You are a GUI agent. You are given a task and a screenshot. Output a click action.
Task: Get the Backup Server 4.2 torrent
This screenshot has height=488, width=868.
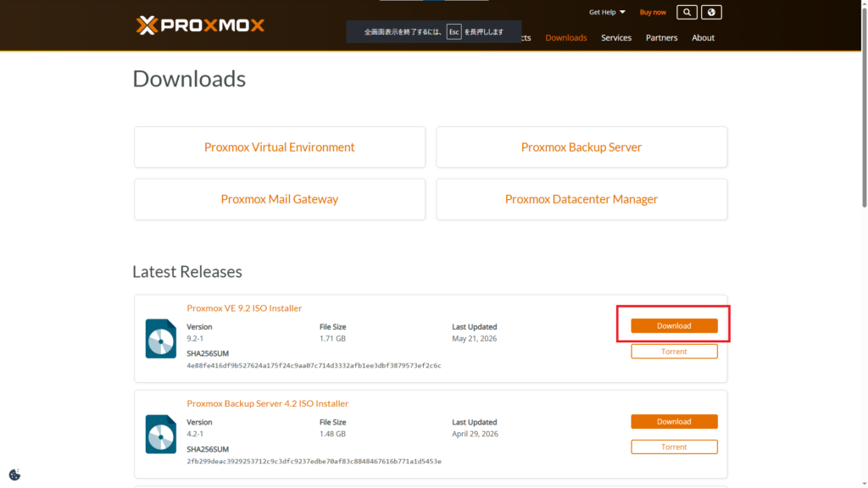tap(674, 447)
